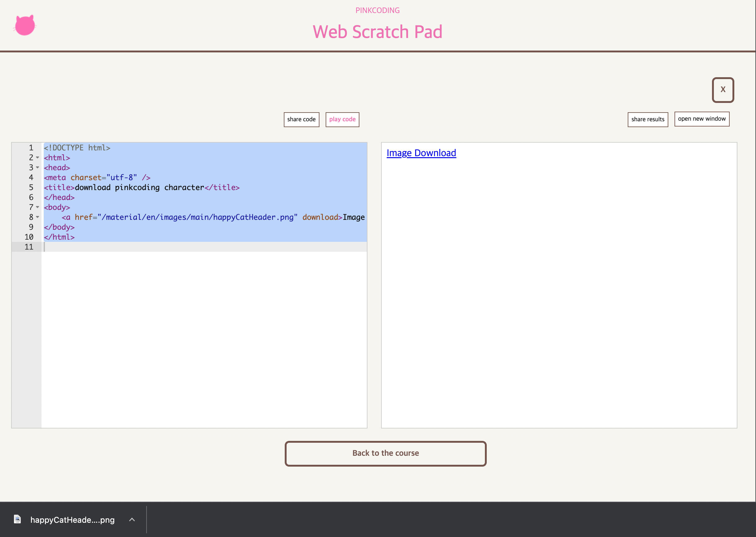Click the Web Scratch Pad title
Screen dimensions: 756x537
click(x=377, y=32)
